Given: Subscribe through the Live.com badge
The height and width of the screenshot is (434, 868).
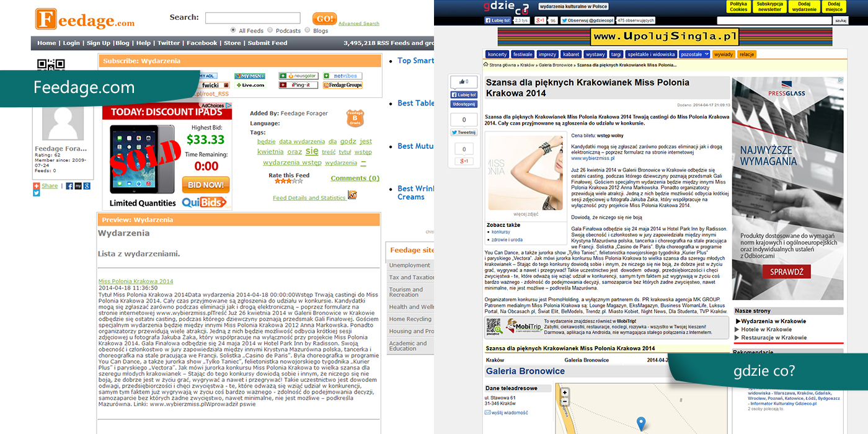Looking at the screenshot, I should click(x=250, y=85).
